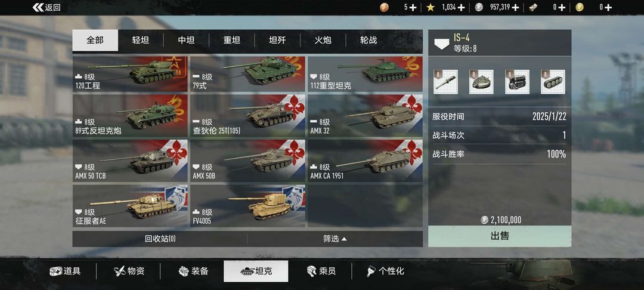The image size is (644, 290).
Task: Open the gun module icon for IS-4
Action: coord(445,82)
